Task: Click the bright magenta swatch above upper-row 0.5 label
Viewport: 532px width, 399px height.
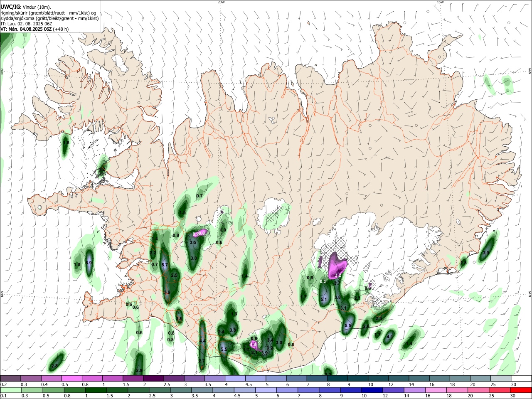Action: pos(71,379)
